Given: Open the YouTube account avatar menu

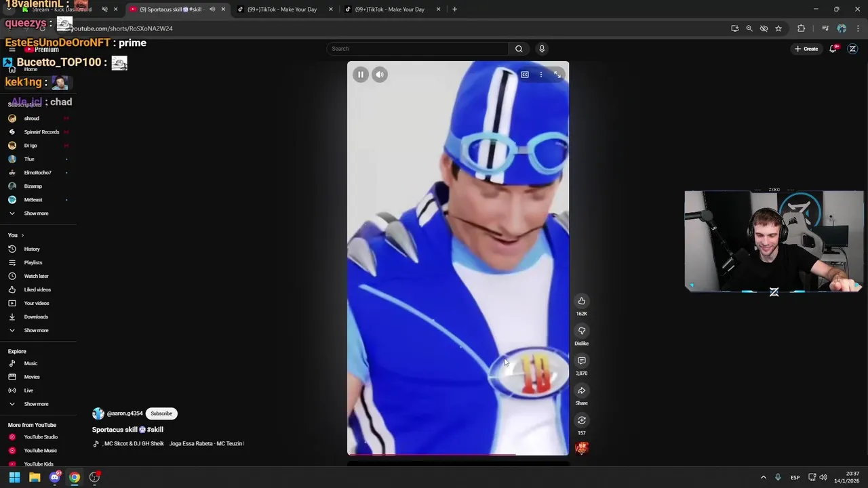Looking at the screenshot, I should [853, 49].
